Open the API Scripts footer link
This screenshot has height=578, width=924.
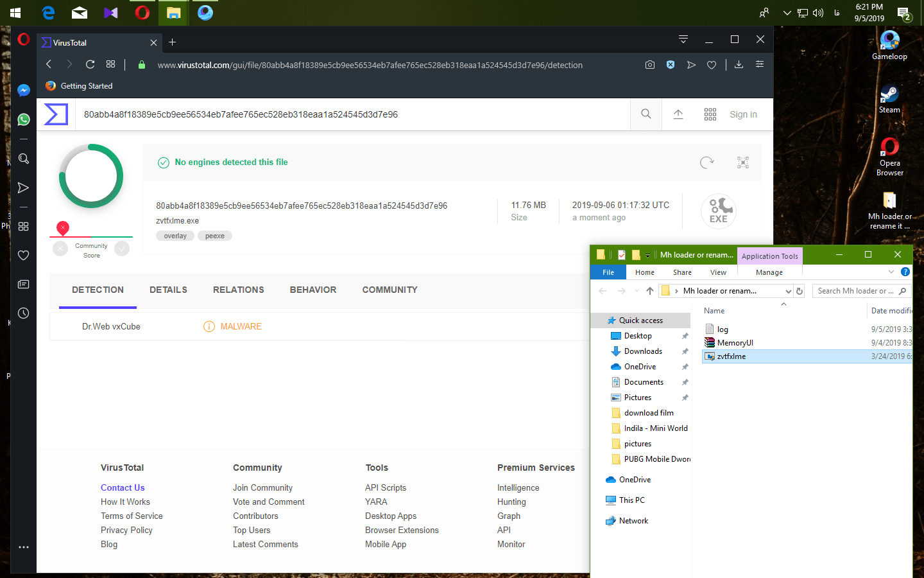(x=386, y=488)
